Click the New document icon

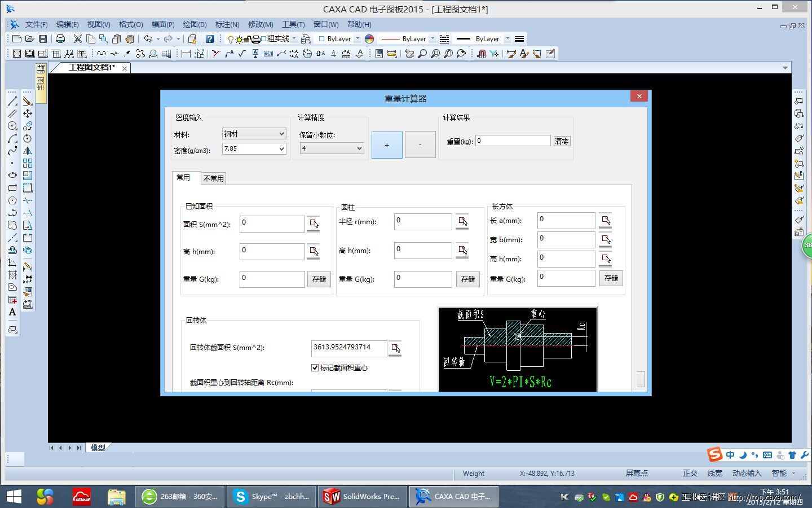tap(17, 39)
